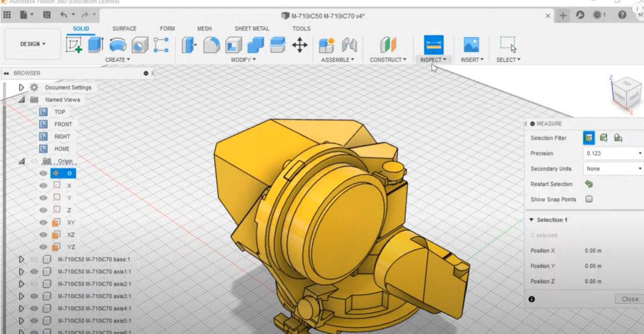Close the Measure dialog with Close button
The height and width of the screenshot is (334, 644).
coord(629,299)
